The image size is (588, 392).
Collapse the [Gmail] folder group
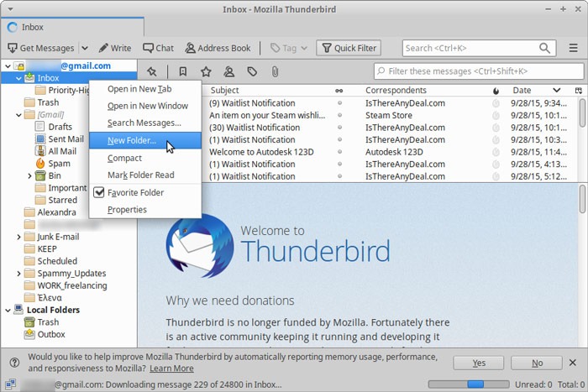click(x=18, y=115)
